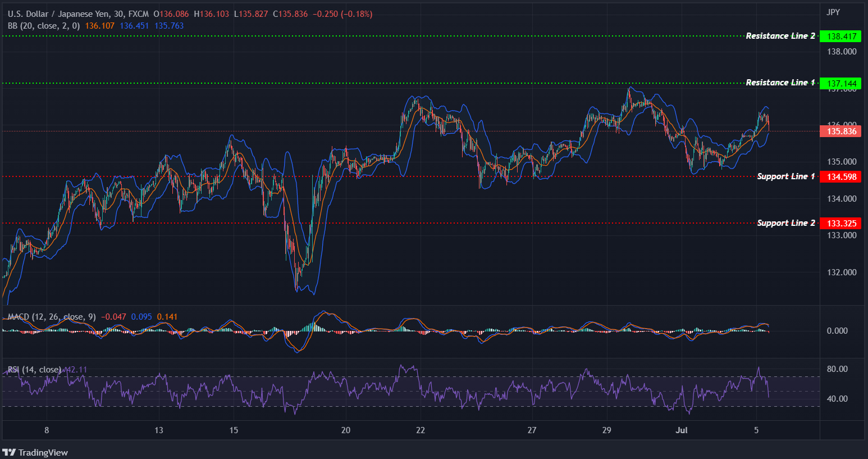Select the Support Line 1 price tag 134.598

click(840, 176)
